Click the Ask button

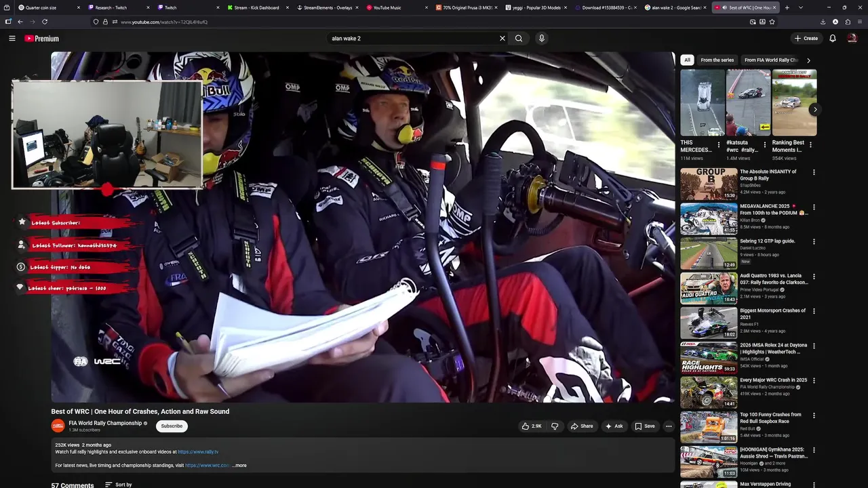(614, 426)
